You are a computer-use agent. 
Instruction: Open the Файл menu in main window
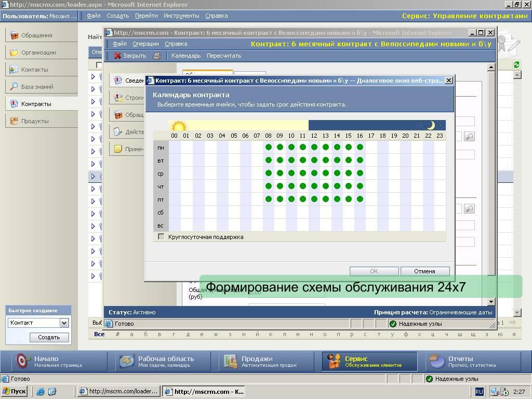(94, 16)
